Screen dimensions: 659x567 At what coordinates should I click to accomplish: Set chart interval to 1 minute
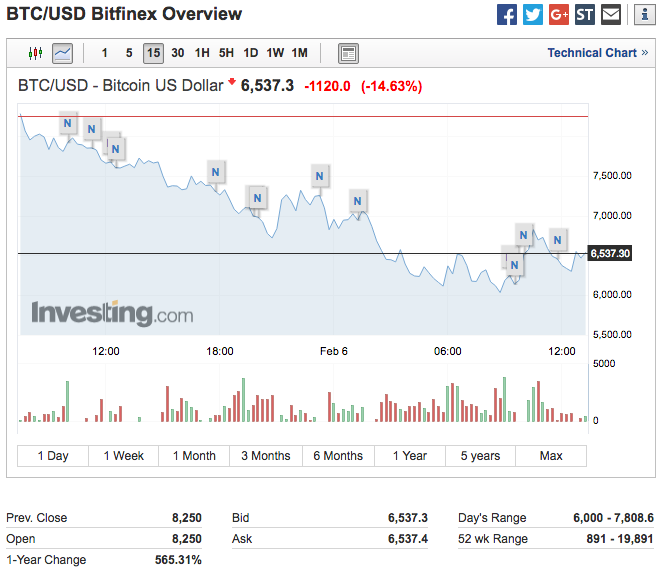pyautogui.click(x=104, y=53)
